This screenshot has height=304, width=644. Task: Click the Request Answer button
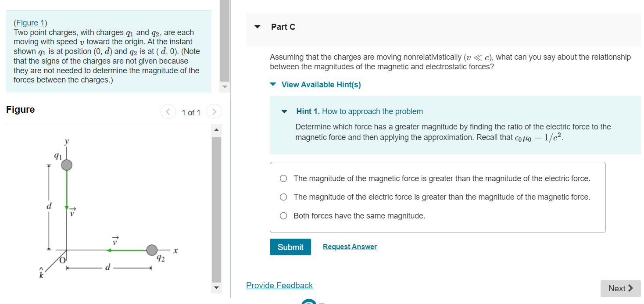(x=350, y=247)
